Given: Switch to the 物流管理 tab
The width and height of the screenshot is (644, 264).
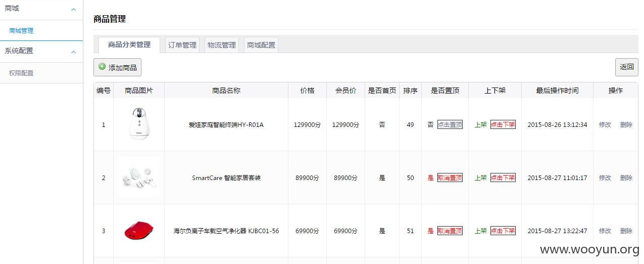Looking at the screenshot, I should pos(222,45).
